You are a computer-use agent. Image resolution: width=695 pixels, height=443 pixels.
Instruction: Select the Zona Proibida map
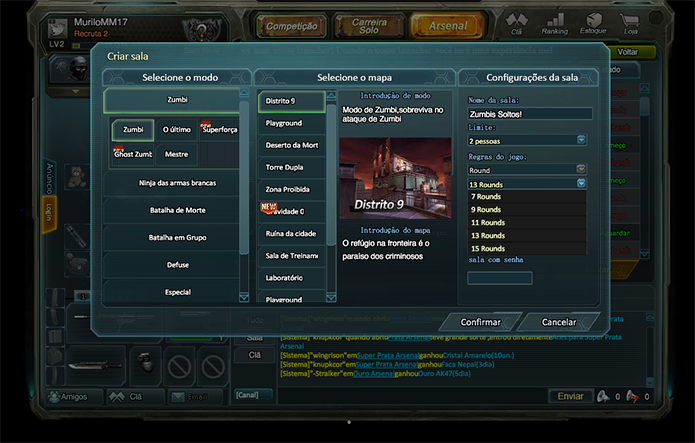pyautogui.click(x=292, y=189)
